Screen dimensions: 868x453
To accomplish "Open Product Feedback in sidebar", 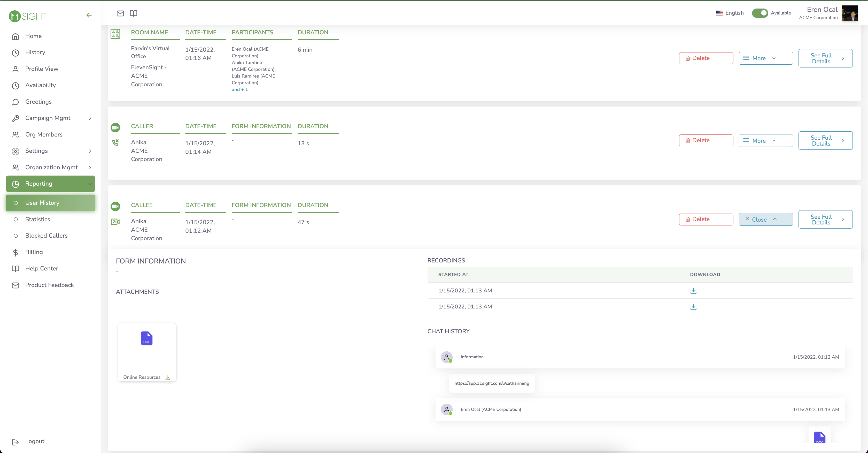I will coord(50,285).
